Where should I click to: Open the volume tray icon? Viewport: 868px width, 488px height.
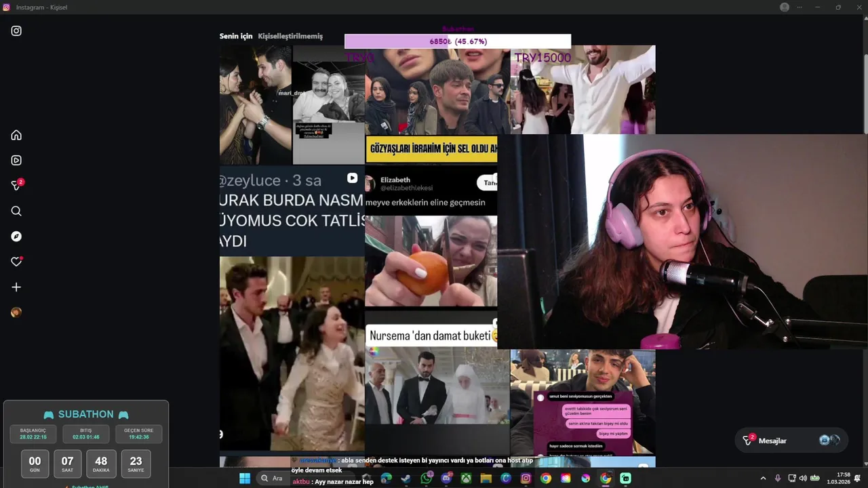803,479
